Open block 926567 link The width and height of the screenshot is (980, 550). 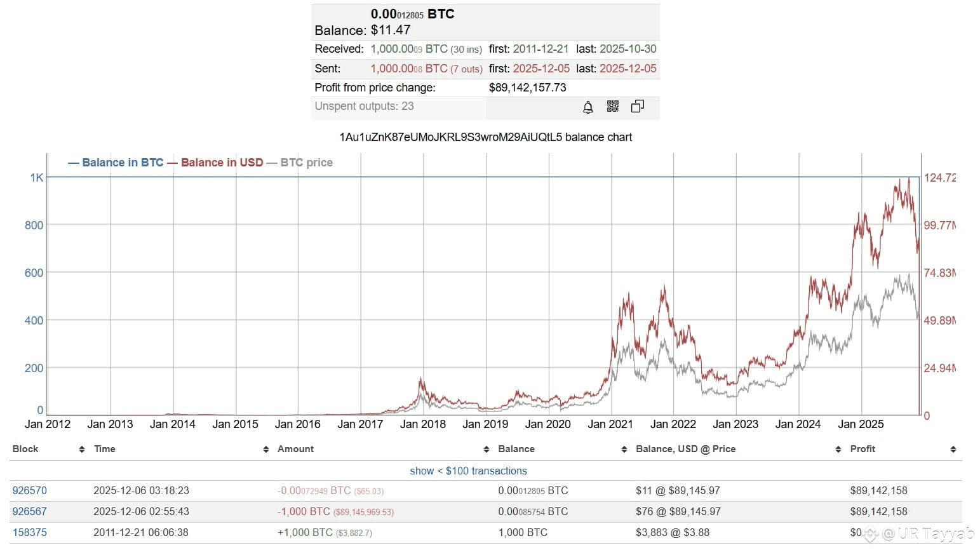30,511
